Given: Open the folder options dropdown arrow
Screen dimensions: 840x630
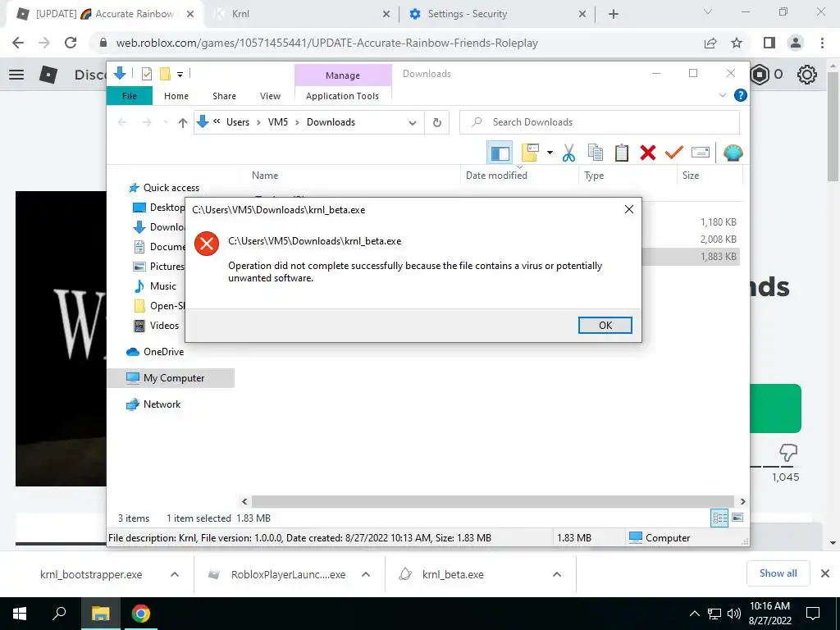Looking at the screenshot, I should [x=550, y=153].
